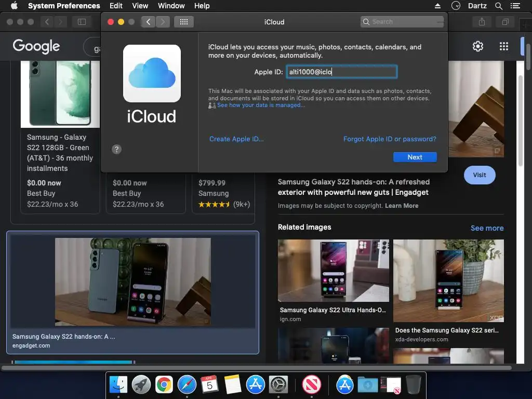Click the image preview panel vertical scrollbar
Viewport: 532px width, 399px height.
point(521,121)
